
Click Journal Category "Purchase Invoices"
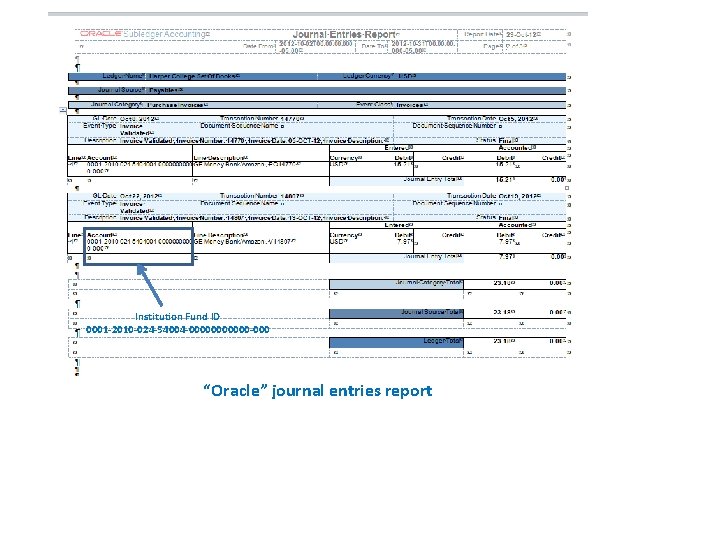point(177,105)
